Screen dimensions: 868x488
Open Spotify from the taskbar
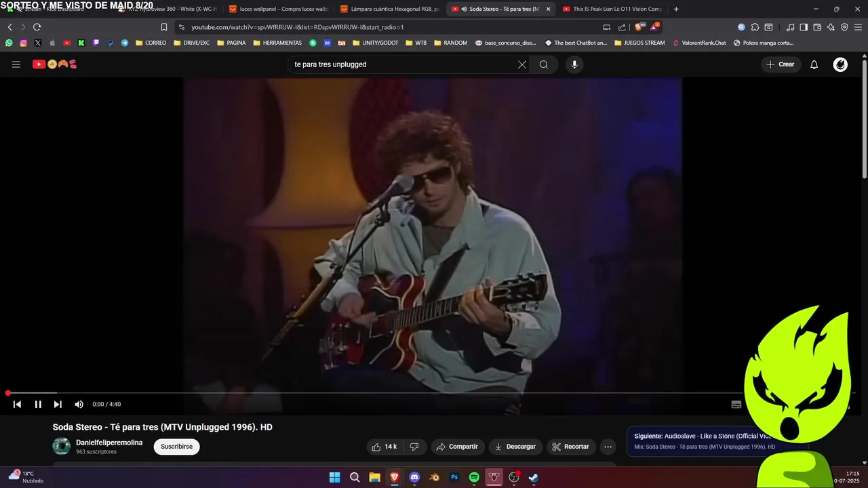pyautogui.click(x=474, y=477)
